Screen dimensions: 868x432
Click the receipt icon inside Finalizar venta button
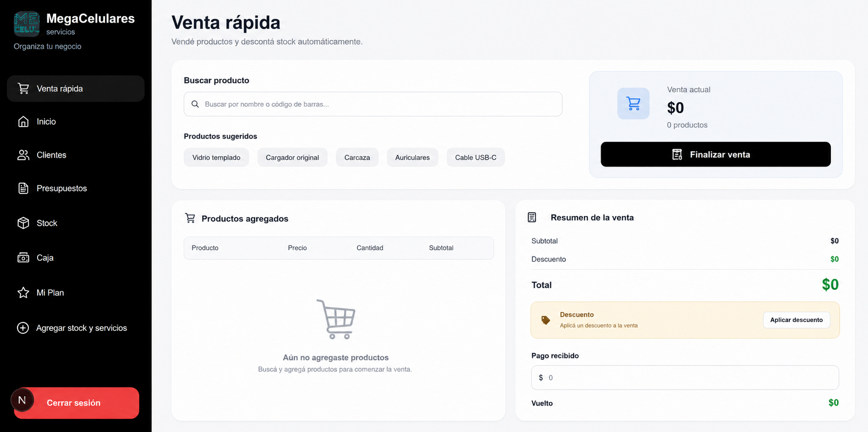(677, 154)
